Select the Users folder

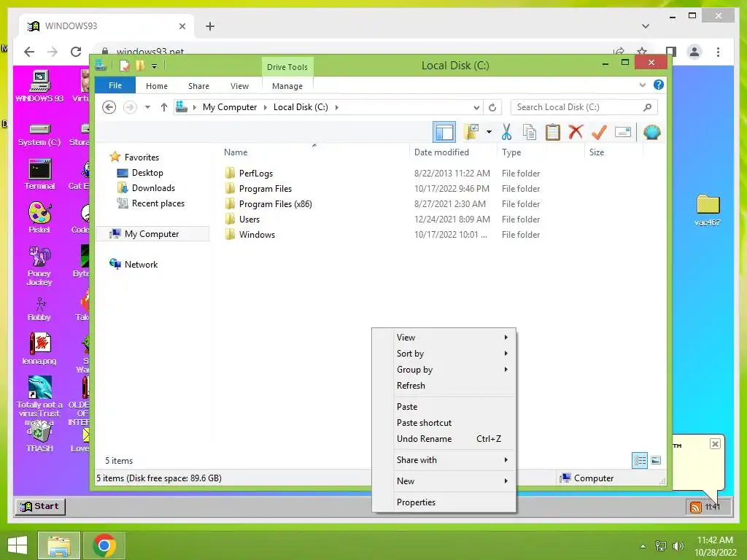249,219
